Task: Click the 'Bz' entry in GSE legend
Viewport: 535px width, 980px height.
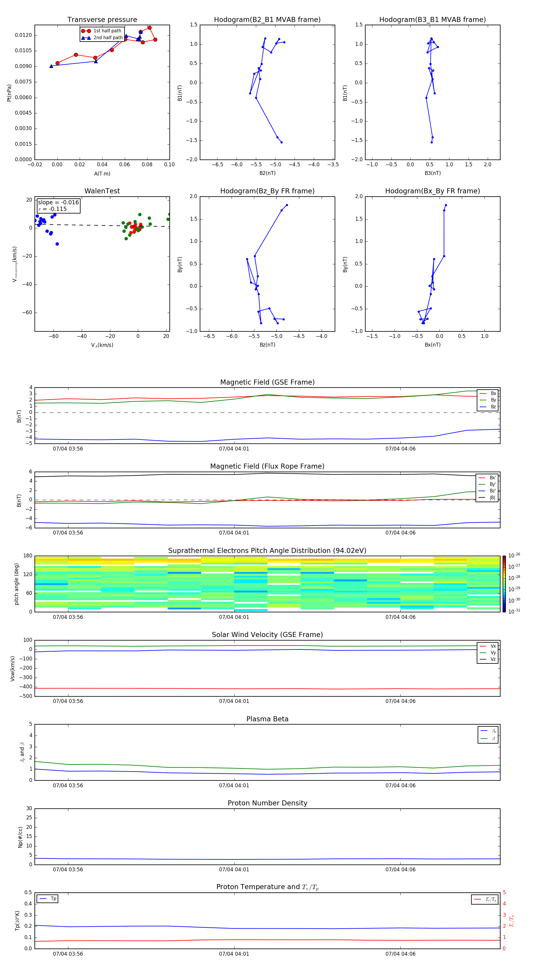Action: [x=488, y=407]
